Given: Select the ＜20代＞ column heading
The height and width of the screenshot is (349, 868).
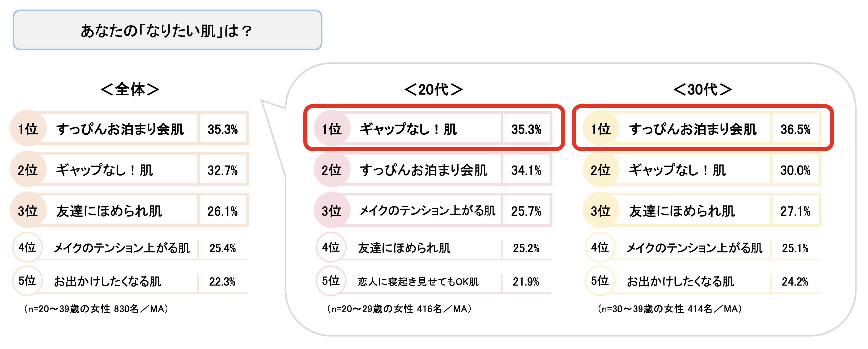Looking at the screenshot, I should 433,90.
